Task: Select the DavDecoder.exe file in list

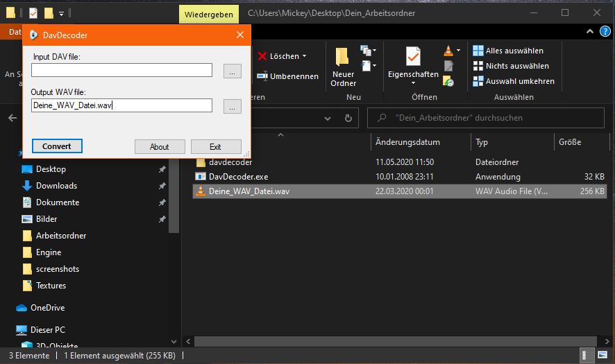Action: (238, 177)
